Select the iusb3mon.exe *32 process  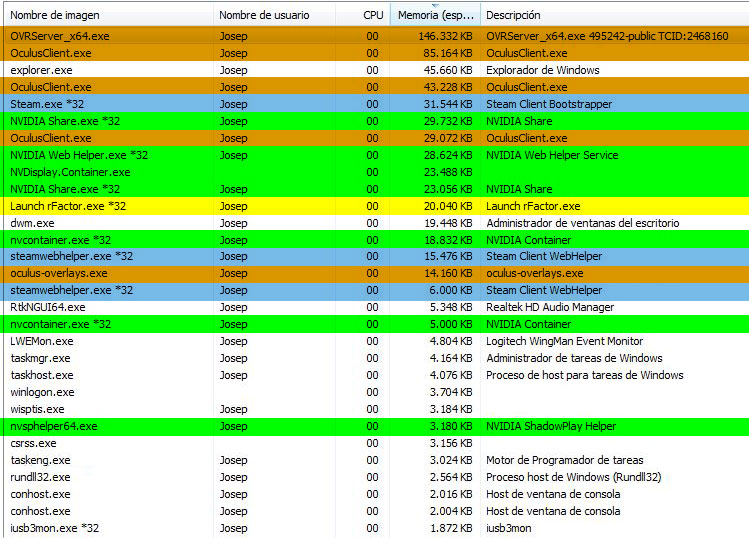point(376,528)
